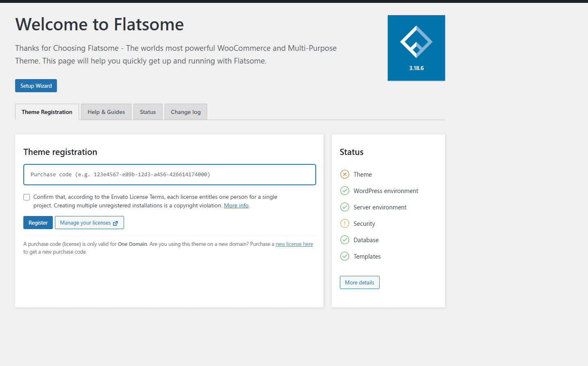The width and height of the screenshot is (588, 366).
Task: Follow the More info link
Action: coord(236,205)
